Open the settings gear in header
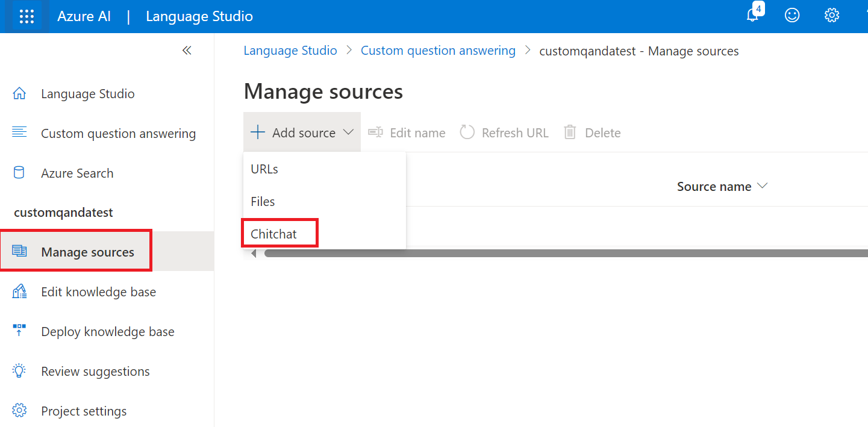This screenshot has width=868, height=427. [832, 16]
